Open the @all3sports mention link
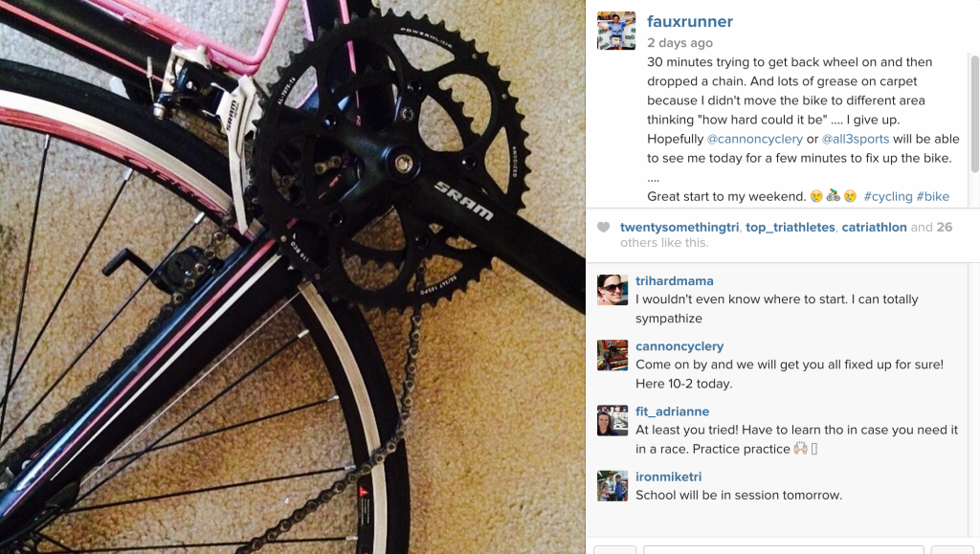The height and width of the screenshot is (554, 980). pyautogui.click(x=855, y=139)
